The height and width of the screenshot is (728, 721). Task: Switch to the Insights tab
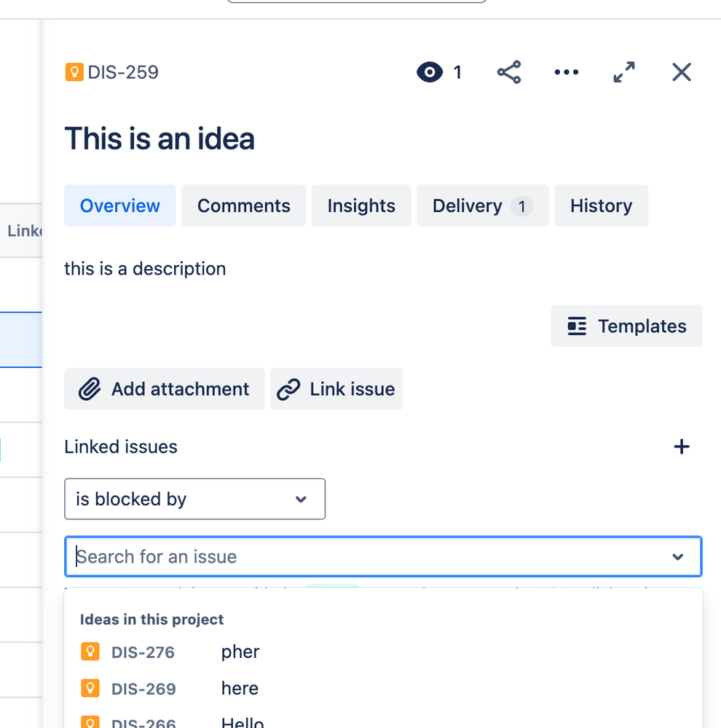coord(361,206)
